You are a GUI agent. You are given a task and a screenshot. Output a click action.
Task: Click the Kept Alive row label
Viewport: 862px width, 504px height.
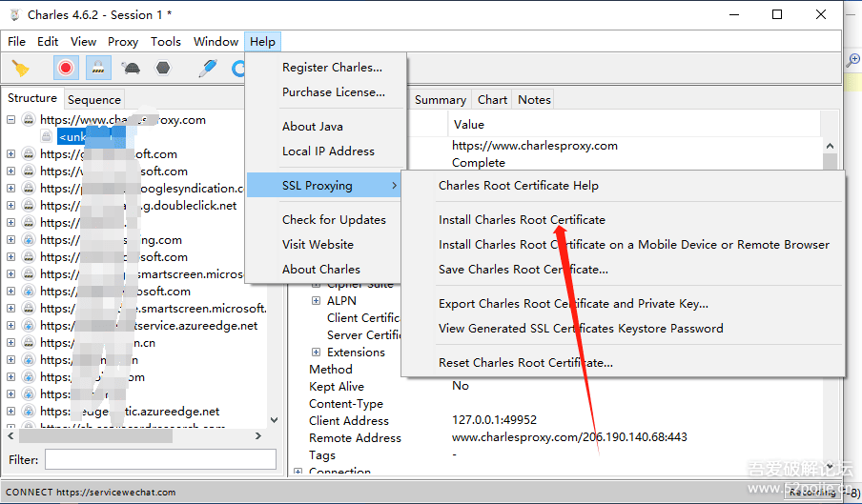337,387
